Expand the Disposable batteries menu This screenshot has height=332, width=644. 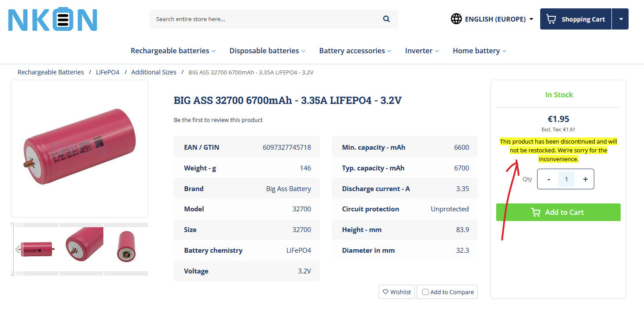pos(267,51)
